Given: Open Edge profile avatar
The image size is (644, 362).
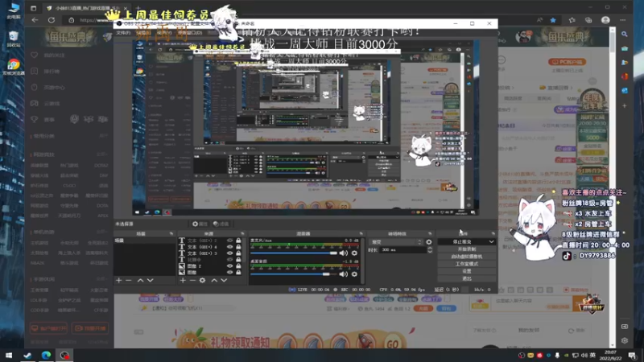Looking at the screenshot, I should click(605, 19).
